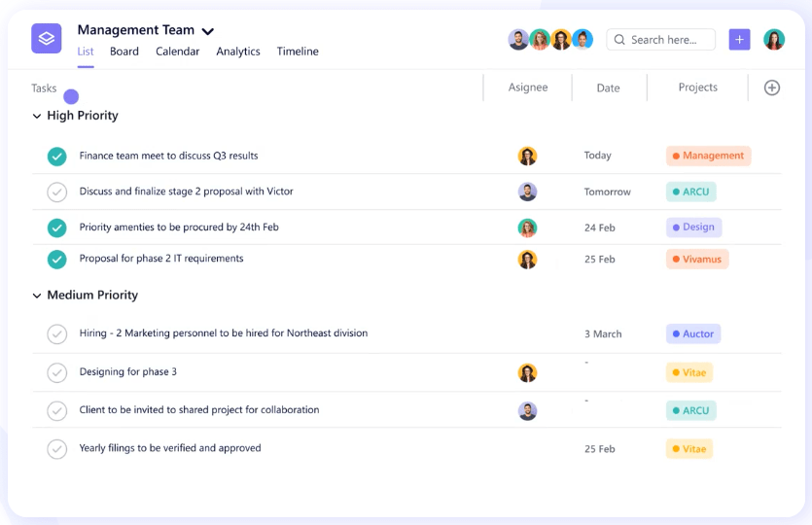
Task: Mark Discuss and finalize stage 2 proposal complete
Action: (57, 192)
